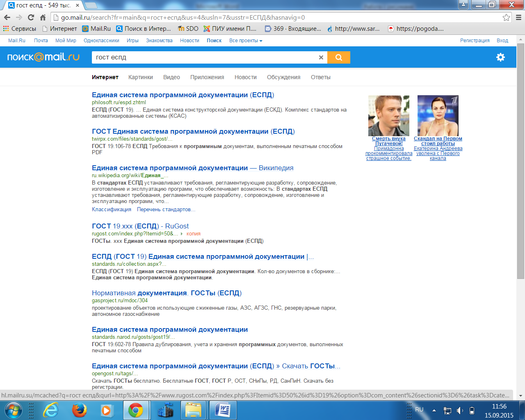Select the Интернет search tab
This screenshot has width=525, height=420.
[x=105, y=77]
